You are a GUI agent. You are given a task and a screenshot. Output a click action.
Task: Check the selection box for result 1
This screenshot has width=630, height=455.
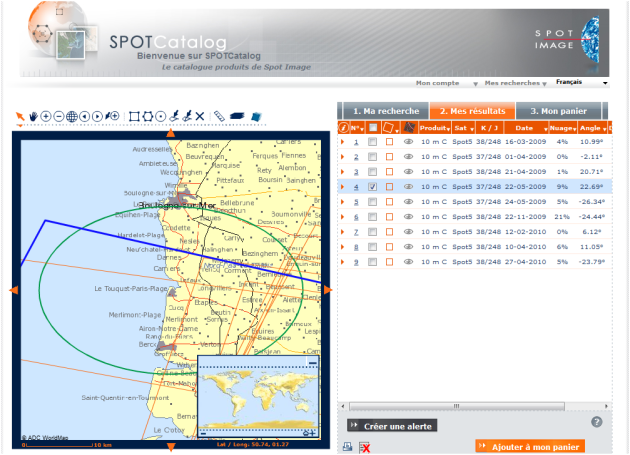(x=372, y=141)
